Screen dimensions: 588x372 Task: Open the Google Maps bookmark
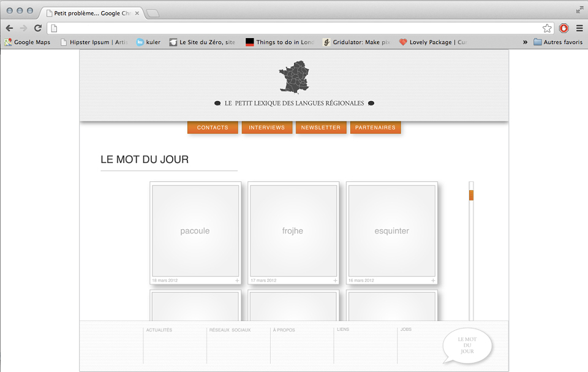28,42
